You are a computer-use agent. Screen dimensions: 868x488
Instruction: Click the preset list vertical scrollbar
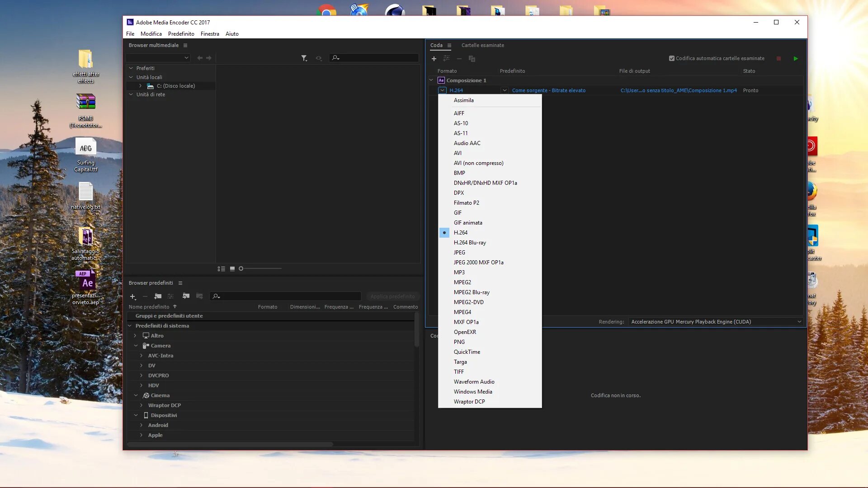point(416,330)
